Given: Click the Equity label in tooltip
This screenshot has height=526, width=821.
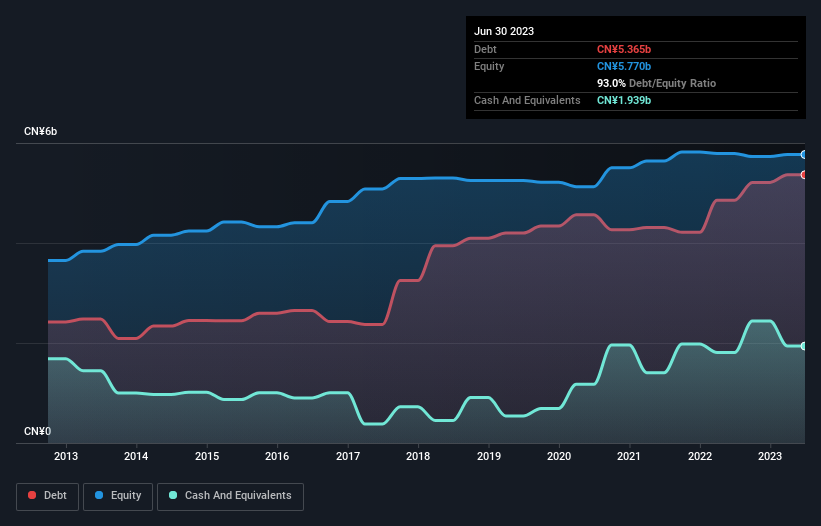Looking at the screenshot, I should pyautogui.click(x=489, y=66).
